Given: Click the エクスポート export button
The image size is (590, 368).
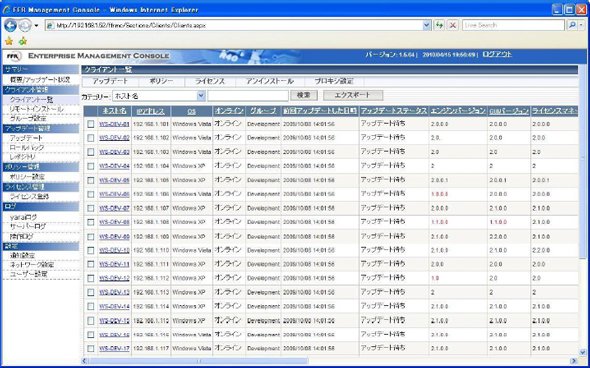Looking at the screenshot, I should pos(353,95).
